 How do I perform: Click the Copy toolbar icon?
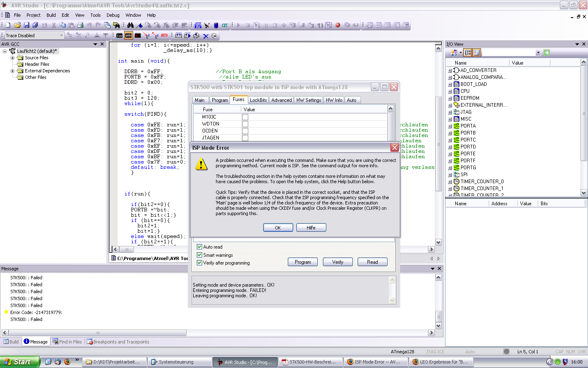62,25
